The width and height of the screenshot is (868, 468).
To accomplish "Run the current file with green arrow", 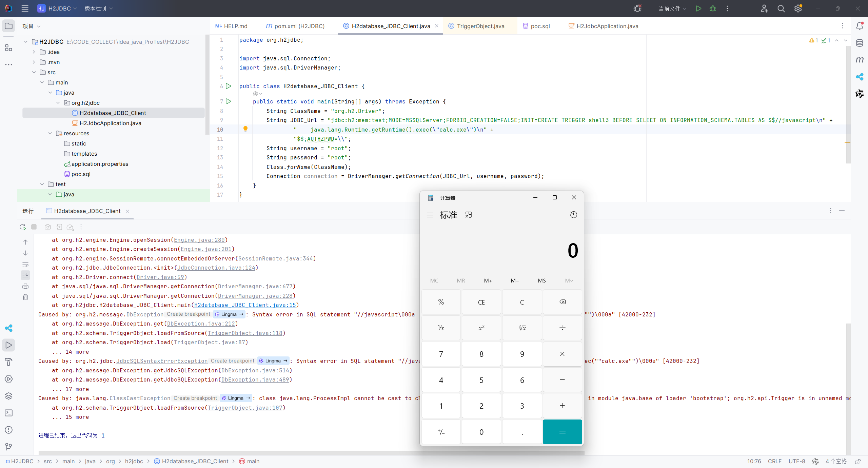I will pyautogui.click(x=698, y=8).
